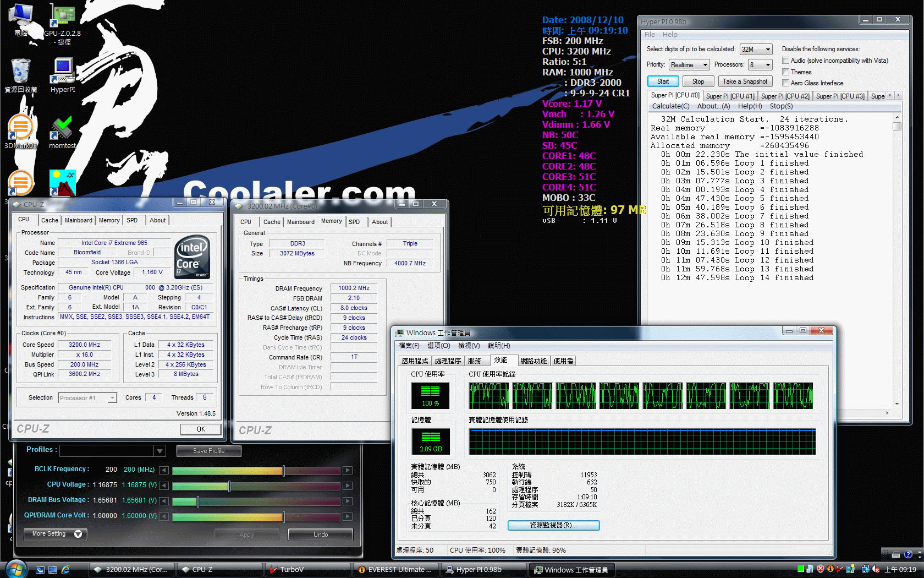Open About tab in left CPU-Z
This screenshot has height=578, width=924.
click(x=157, y=220)
